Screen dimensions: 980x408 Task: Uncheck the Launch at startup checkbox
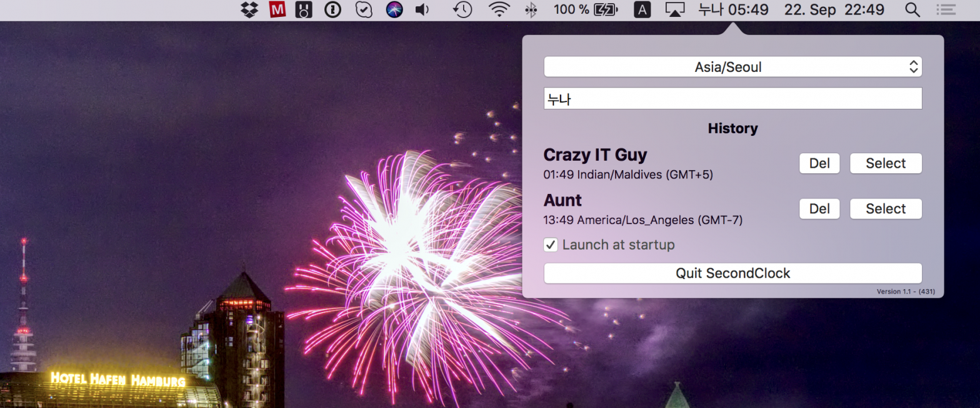pyautogui.click(x=551, y=245)
